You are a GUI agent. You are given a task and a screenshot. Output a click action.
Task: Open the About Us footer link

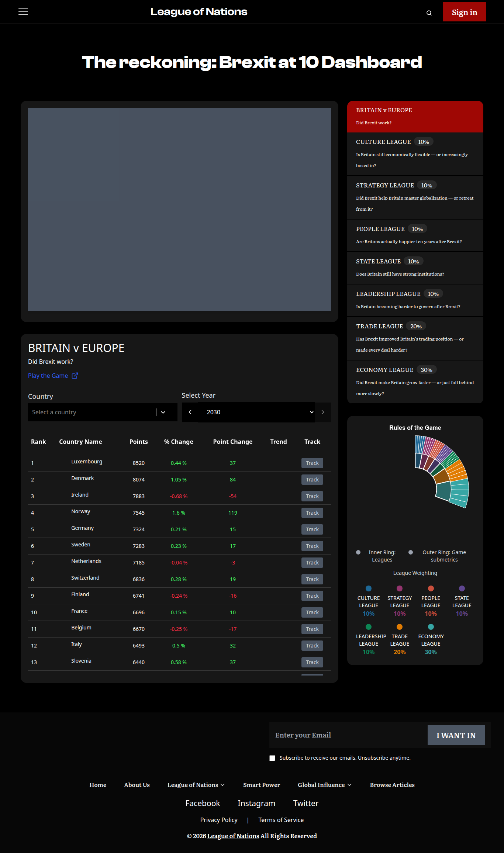click(137, 785)
